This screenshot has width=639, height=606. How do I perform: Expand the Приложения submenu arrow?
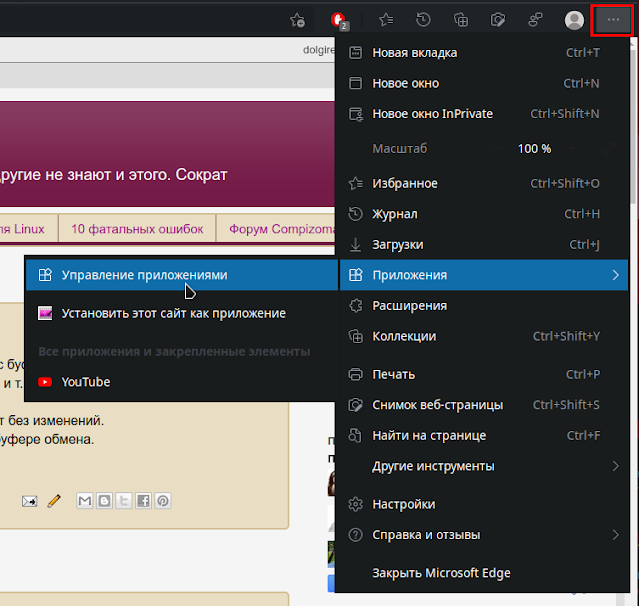pyautogui.click(x=615, y=275)
